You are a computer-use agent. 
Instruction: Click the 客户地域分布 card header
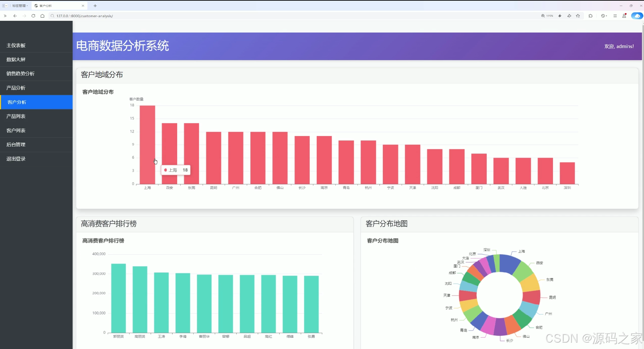tap(357, 75)
